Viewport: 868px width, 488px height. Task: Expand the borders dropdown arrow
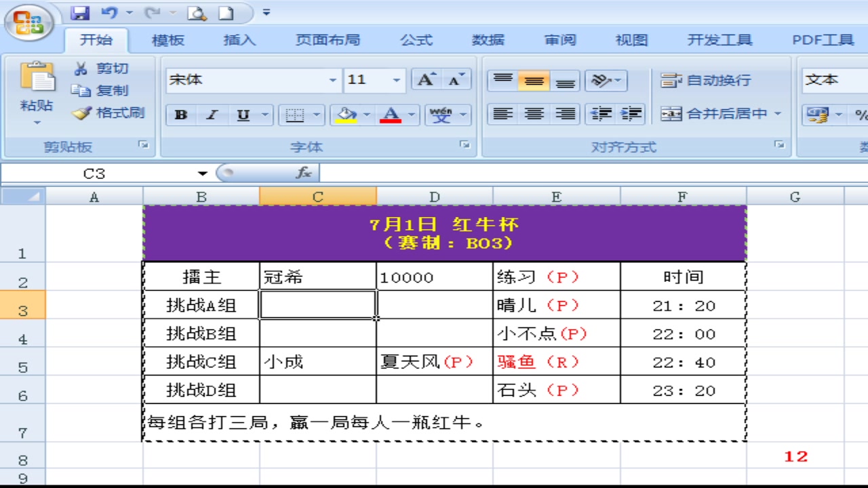point(318,115)
